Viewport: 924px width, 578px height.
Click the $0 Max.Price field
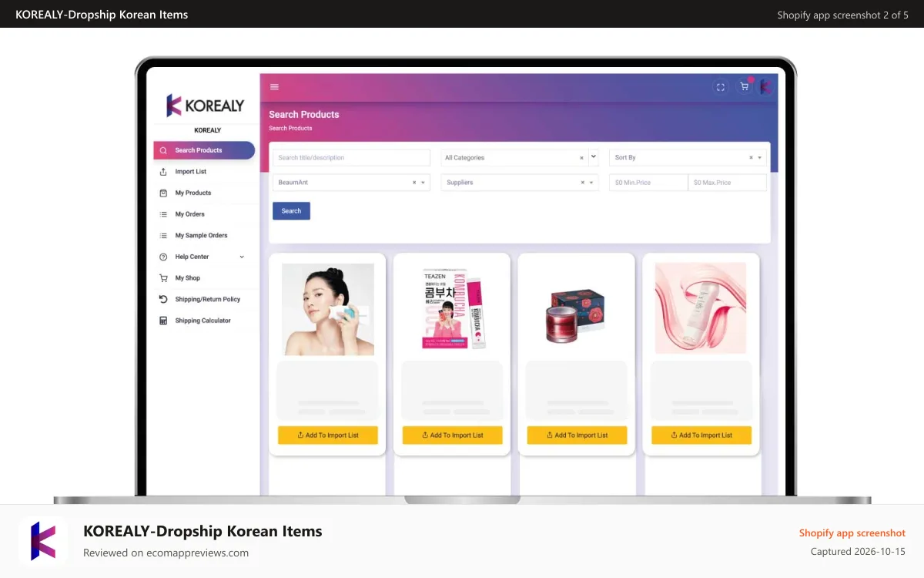point(728,183)
